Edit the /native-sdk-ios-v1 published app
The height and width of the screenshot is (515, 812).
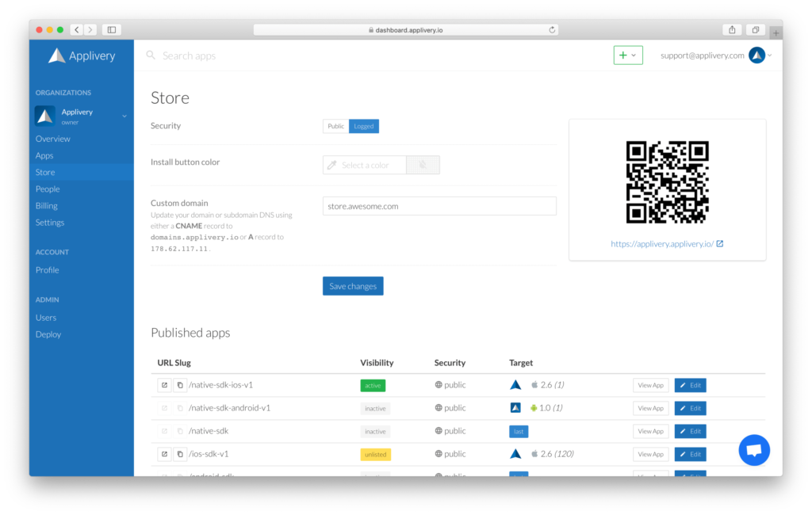[691, 385]
